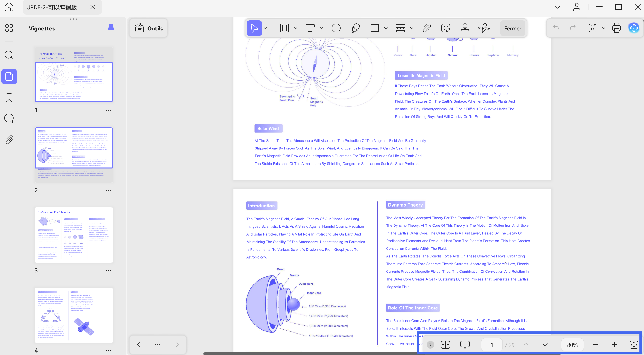Expand the cursor tool dropdown arrow
Viewport: 644px width, 355px height.
266,28
